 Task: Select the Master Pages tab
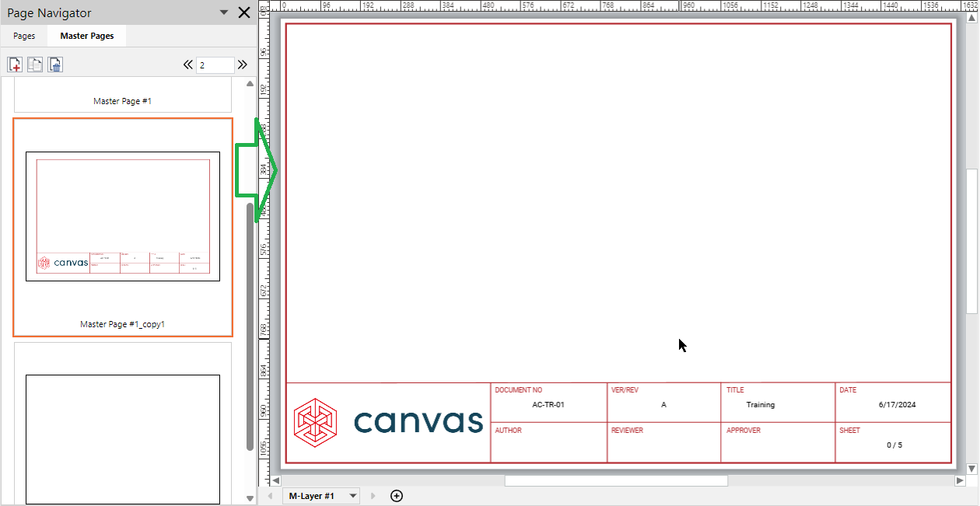coord(87,36)
